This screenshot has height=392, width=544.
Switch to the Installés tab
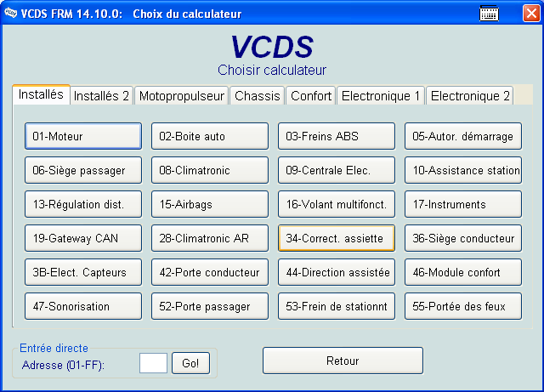41,94
